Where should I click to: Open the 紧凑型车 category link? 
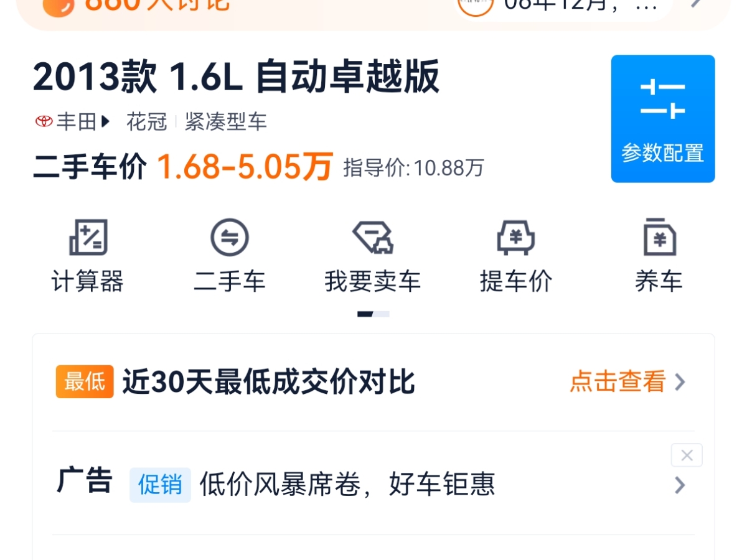(x=226, y=121)
